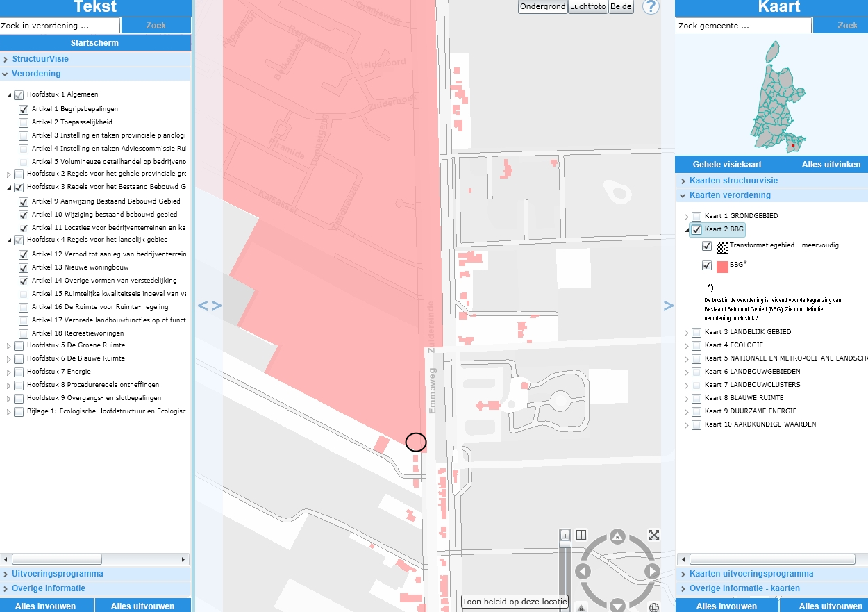Click Toon beleid op deze locatie
Image resolution: width=868 pixels, height=612 pixels.
tap(515, 602)
